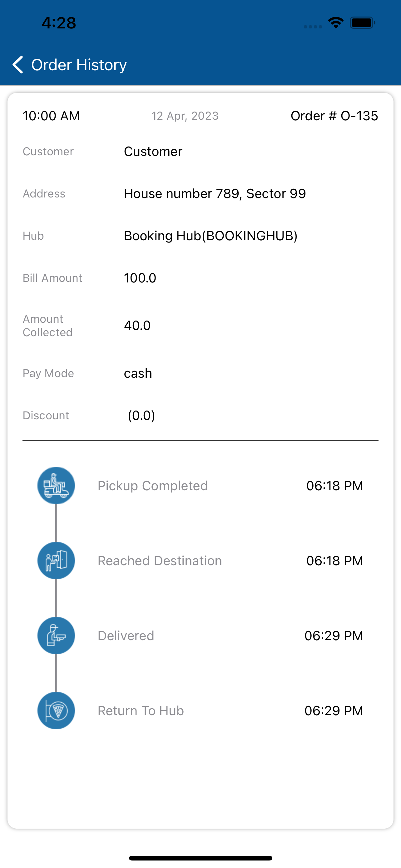Tap the amount collected 40.0

tap(137, 326)
